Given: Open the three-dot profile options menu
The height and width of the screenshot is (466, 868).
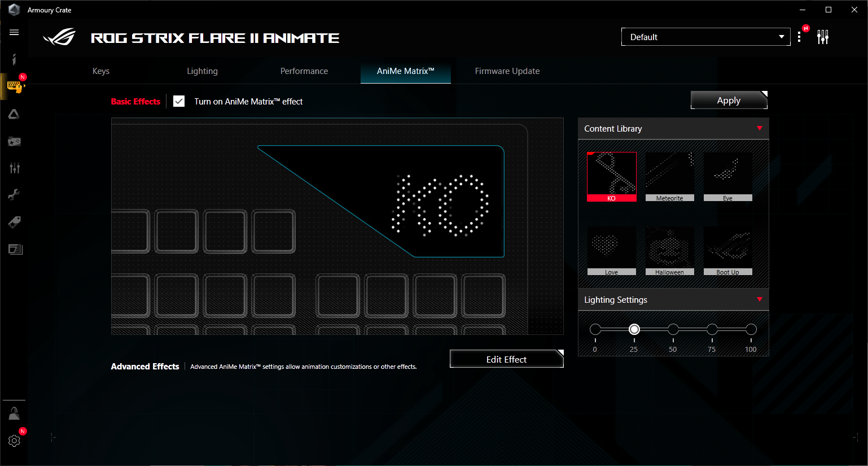Looking at the screenshot, I should tap(799, 37).
